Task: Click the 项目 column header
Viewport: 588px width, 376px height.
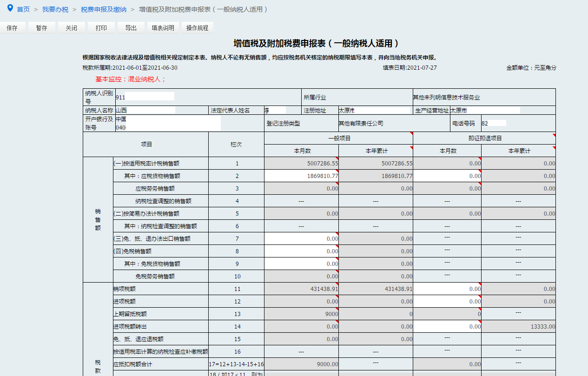Action: pos(146,144)
